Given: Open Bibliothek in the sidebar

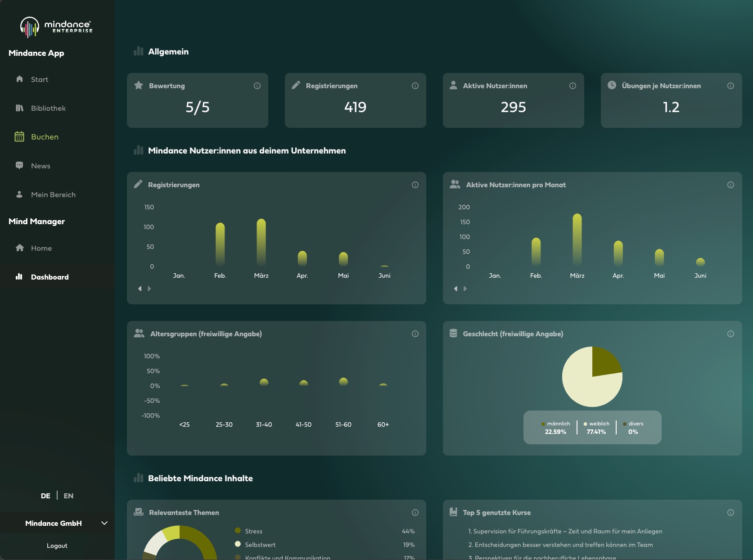Looking at the screenshot, I should (x=40, y=108).
